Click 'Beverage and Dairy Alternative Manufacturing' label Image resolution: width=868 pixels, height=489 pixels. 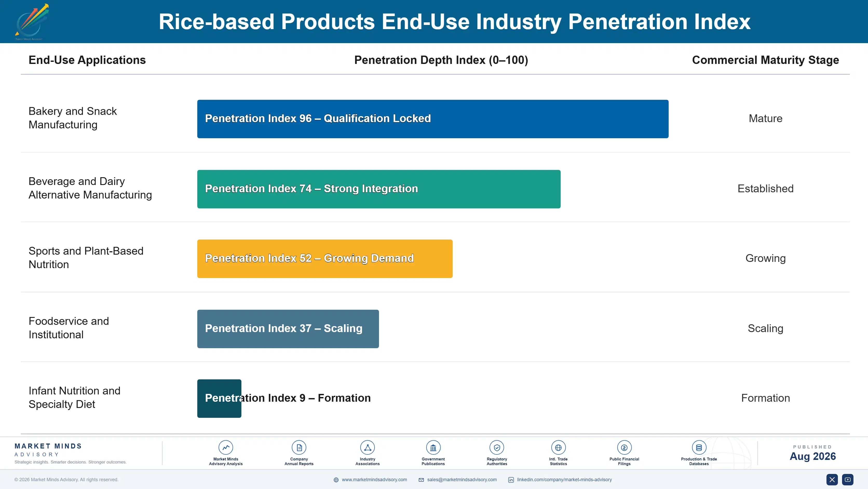click(90, 188)
